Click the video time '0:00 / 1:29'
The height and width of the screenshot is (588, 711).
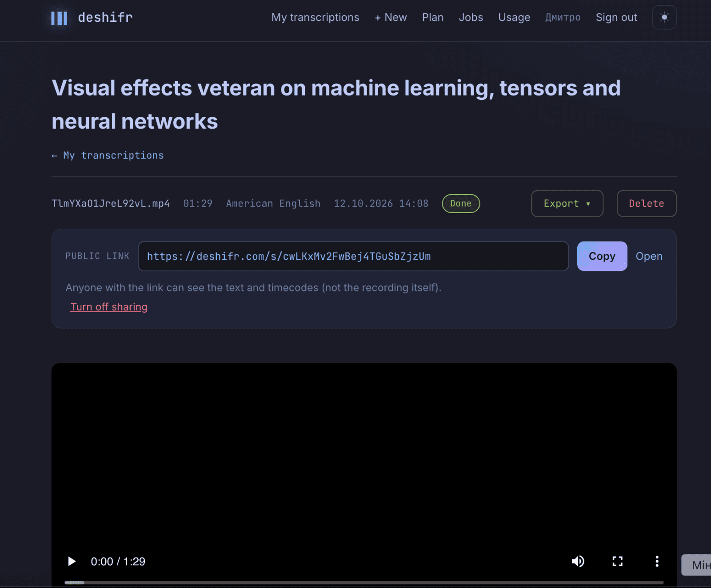tap(118, 561)
